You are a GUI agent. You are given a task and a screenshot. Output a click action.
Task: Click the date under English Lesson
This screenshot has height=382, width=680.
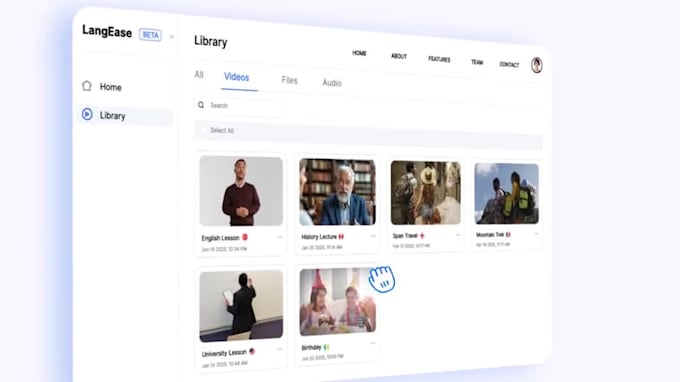click(x=224, y=249)
